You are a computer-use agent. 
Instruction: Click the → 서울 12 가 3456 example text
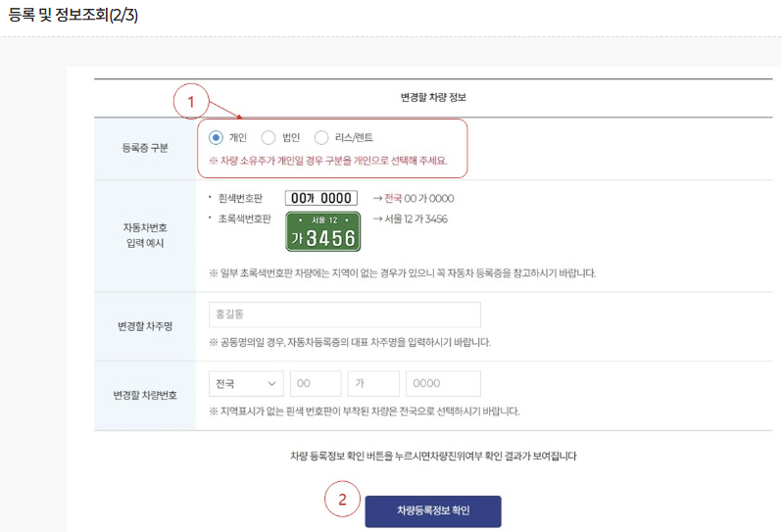pos(410,218)
